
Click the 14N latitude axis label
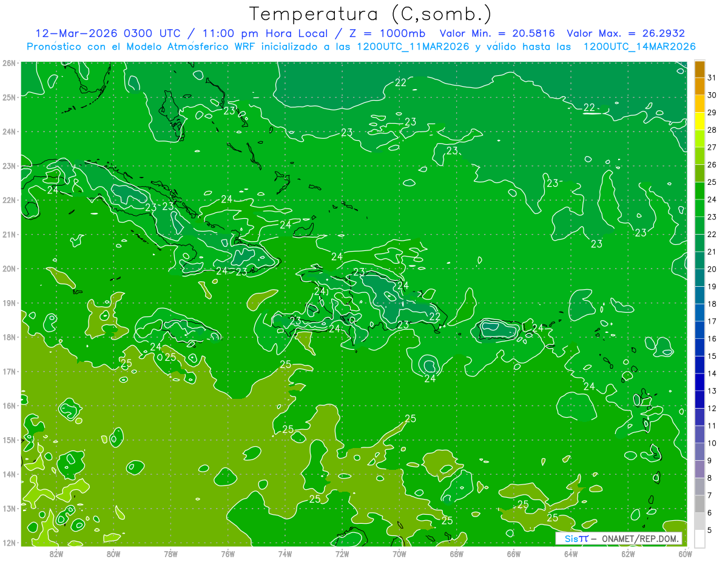8,474
